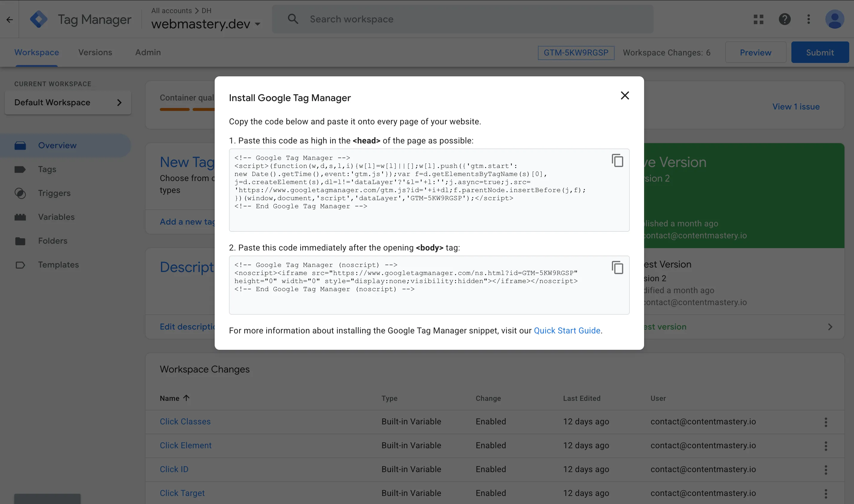The image size is (854, 504).
Task: Open the Google apps grid
Action: [x=758, y=19]
